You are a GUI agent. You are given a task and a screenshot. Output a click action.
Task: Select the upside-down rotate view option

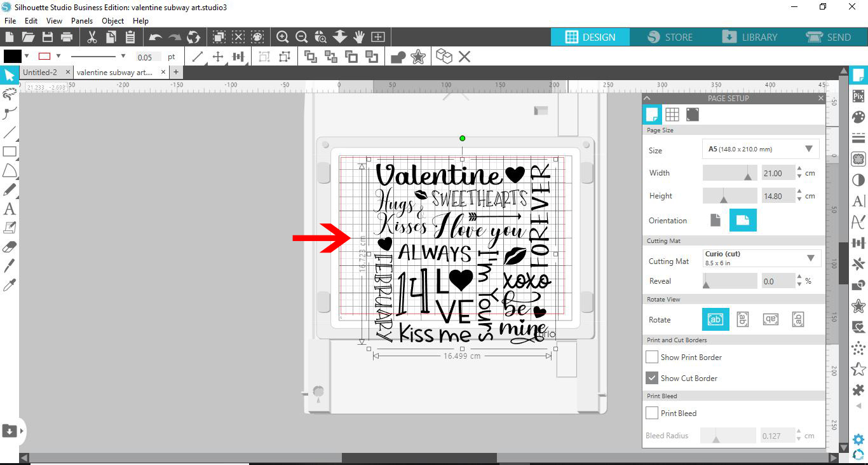[771, 319]
